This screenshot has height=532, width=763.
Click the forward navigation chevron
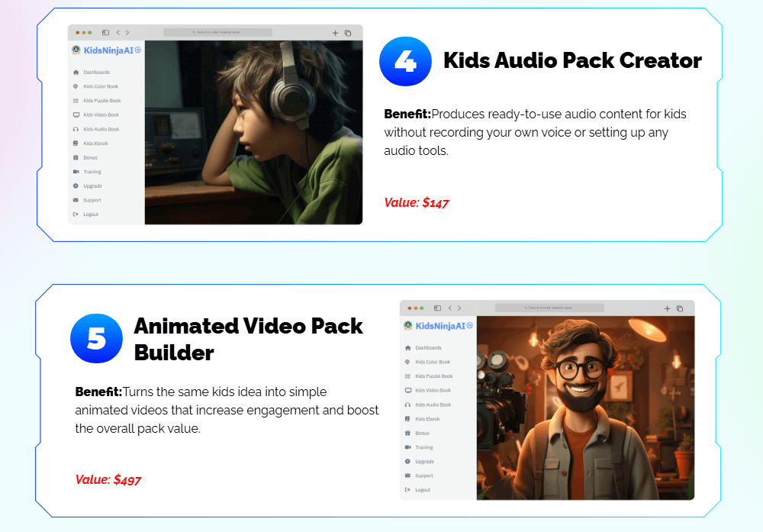click(x=126, y=33)
